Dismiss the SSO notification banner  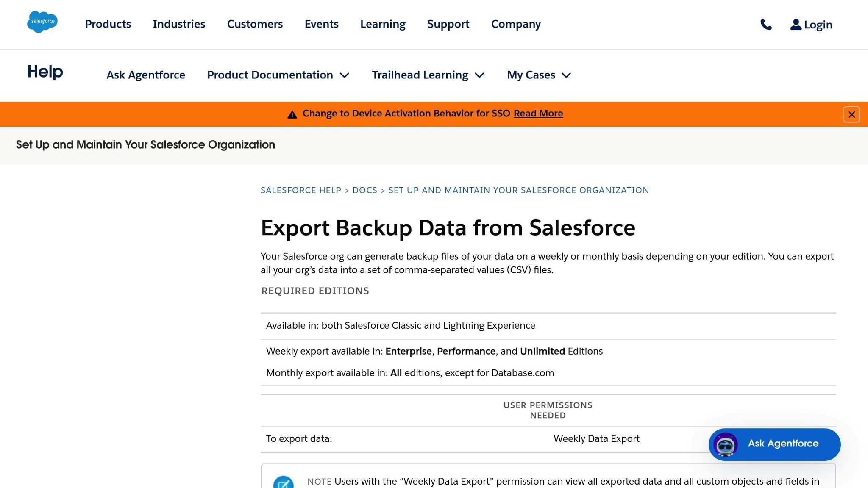point(851,114)
